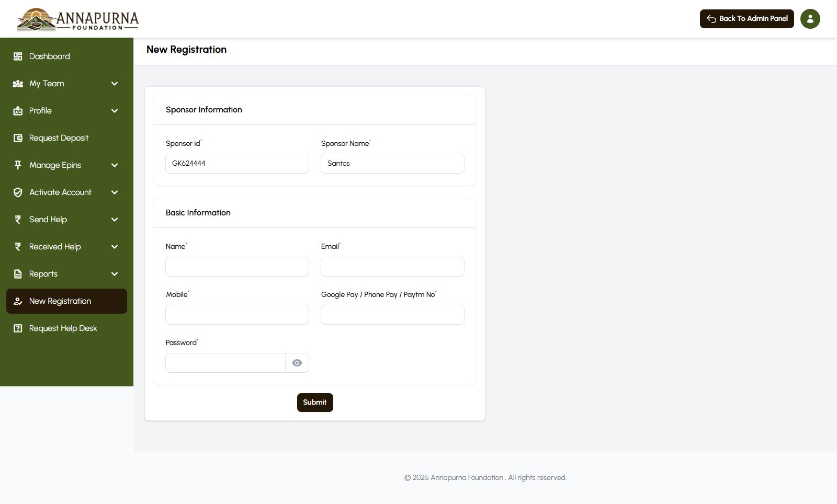837x504 pixels.
Task: Click the My Team people icon
Action: coord(18,84)
